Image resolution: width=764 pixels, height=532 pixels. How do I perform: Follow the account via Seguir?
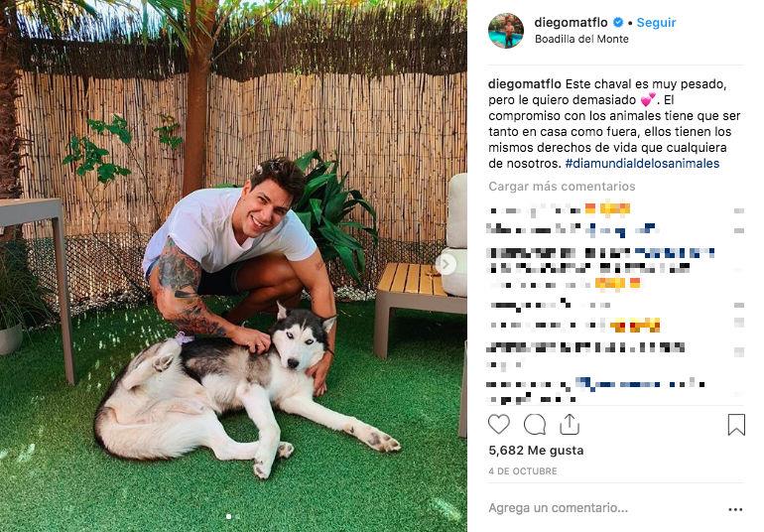tap(656, 23)
